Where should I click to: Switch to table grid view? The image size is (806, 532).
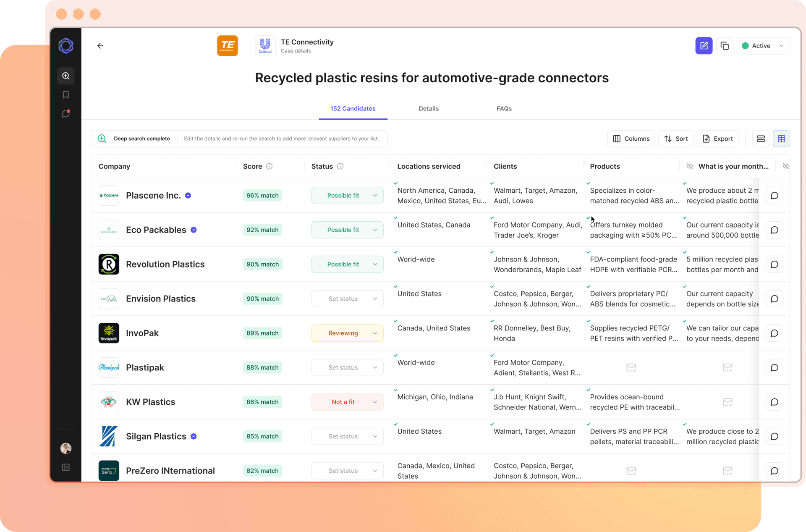(x=781, y=139)
